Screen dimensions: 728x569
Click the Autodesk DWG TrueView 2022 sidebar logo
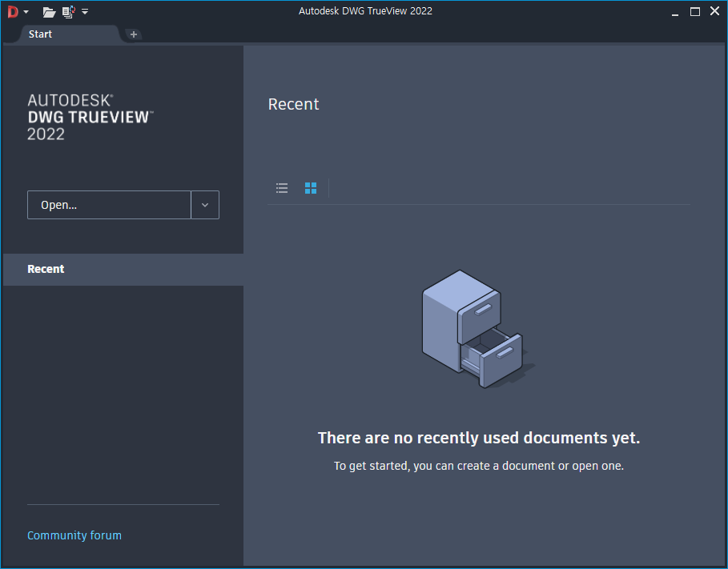tap(90, 117)
